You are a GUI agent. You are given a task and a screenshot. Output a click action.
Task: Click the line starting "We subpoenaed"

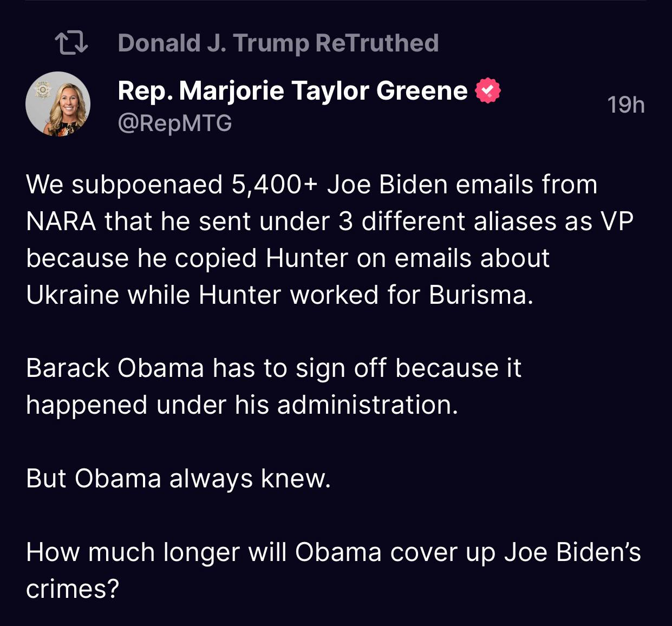[x=311, y=185]
